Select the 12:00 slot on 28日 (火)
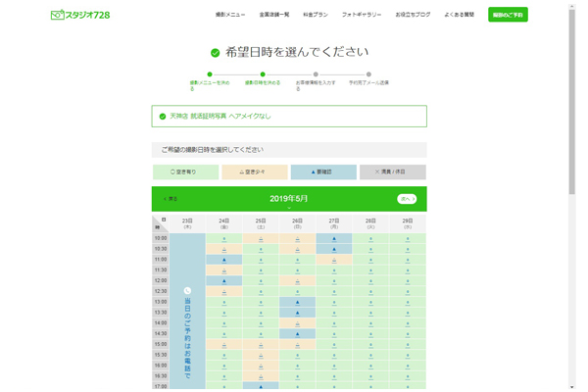This screenshot has height=392, width=588. 370,280
